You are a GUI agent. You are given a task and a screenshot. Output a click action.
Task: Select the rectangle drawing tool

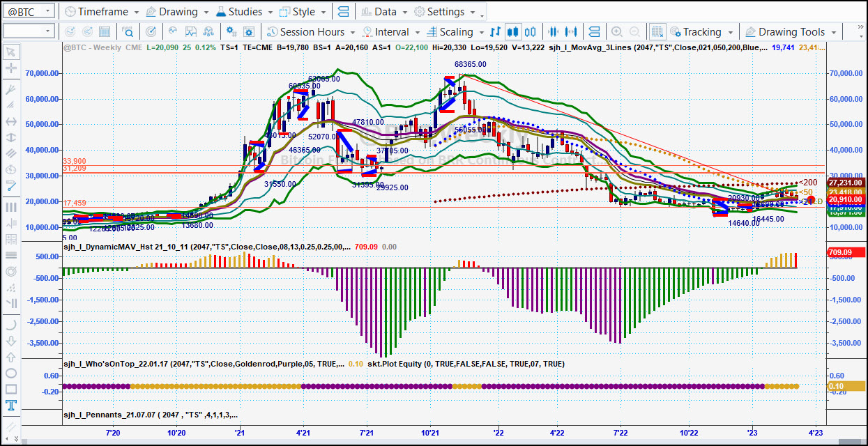[x=11, y=390]
